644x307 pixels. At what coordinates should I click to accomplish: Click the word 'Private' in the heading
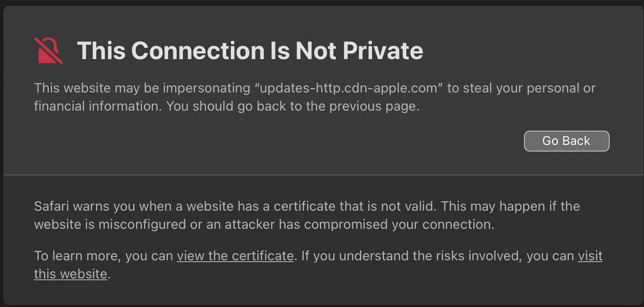click(382, 51)
